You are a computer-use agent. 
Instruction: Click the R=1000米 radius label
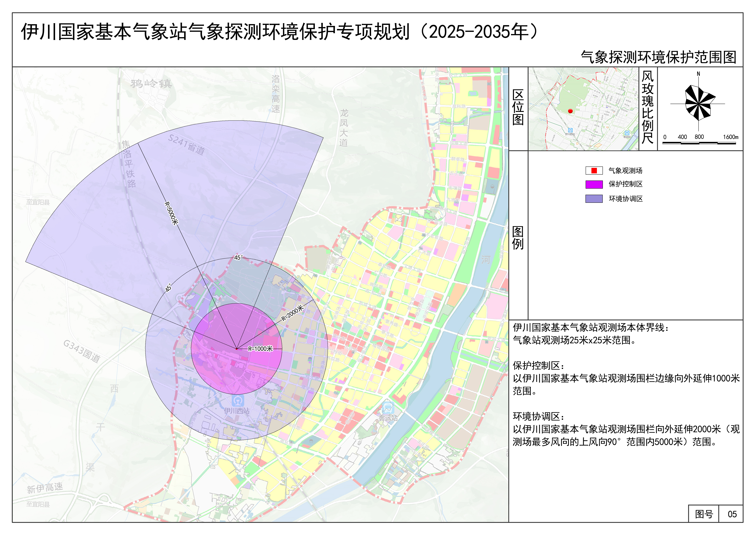click(260, 349)
